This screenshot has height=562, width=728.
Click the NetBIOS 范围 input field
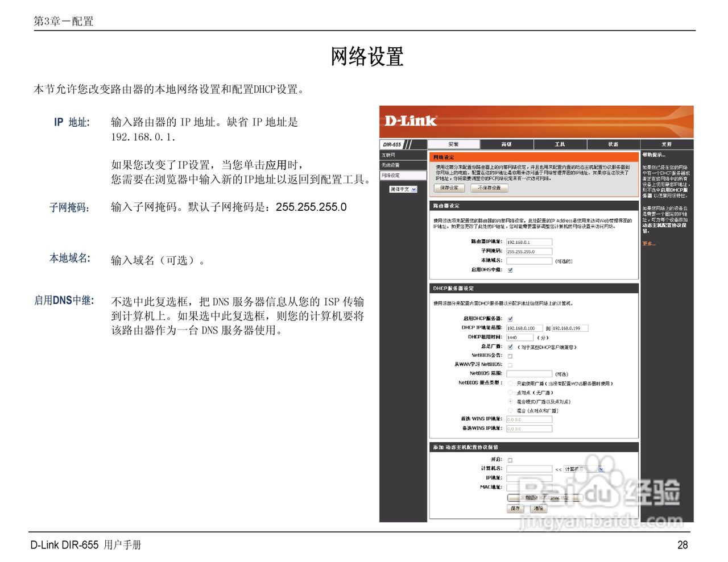pyautogui.click(x=529, y=374)
